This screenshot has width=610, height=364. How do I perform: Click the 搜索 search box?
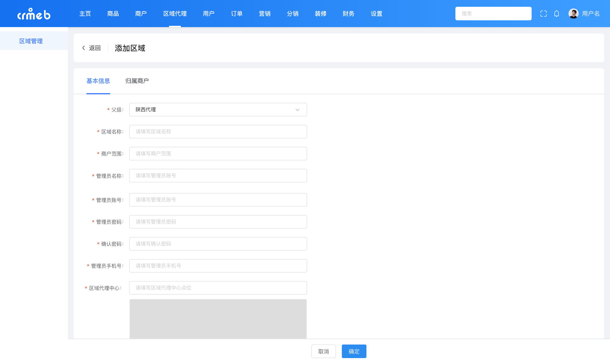[x=493, y=14]
